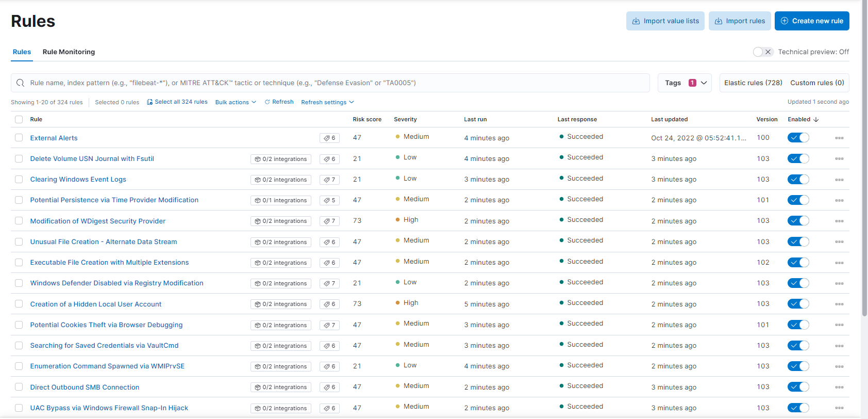Image resolution: width=868 pixels, height=419 pixels.
Task: Open Bulk actions dropdown
Action: pyautogui.click(x=236, y=102)
